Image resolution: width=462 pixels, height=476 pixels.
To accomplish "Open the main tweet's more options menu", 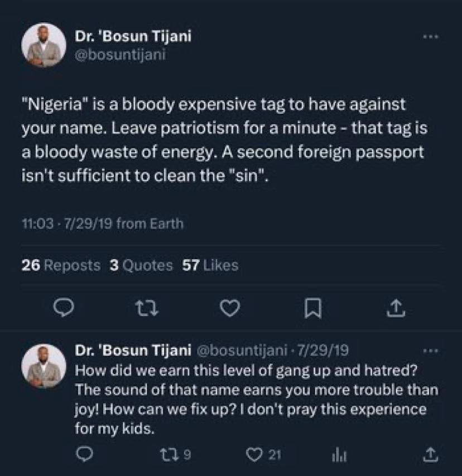I will pos(430,35).
